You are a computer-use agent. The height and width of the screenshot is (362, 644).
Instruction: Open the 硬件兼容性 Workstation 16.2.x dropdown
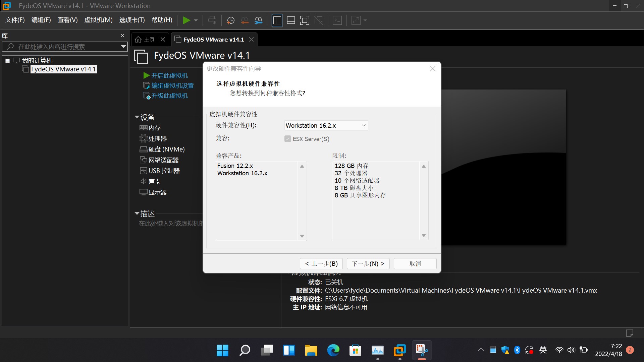tap(326, 125)
